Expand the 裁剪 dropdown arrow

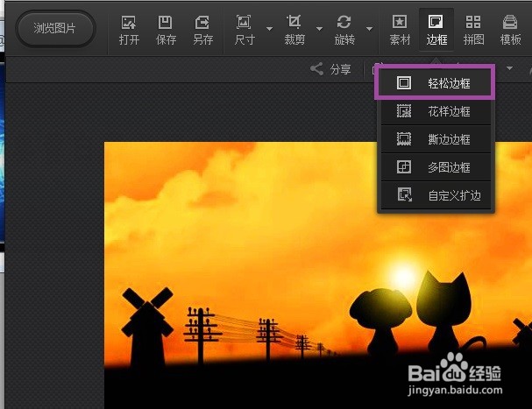pyautogui.click(x=319, y=29)
